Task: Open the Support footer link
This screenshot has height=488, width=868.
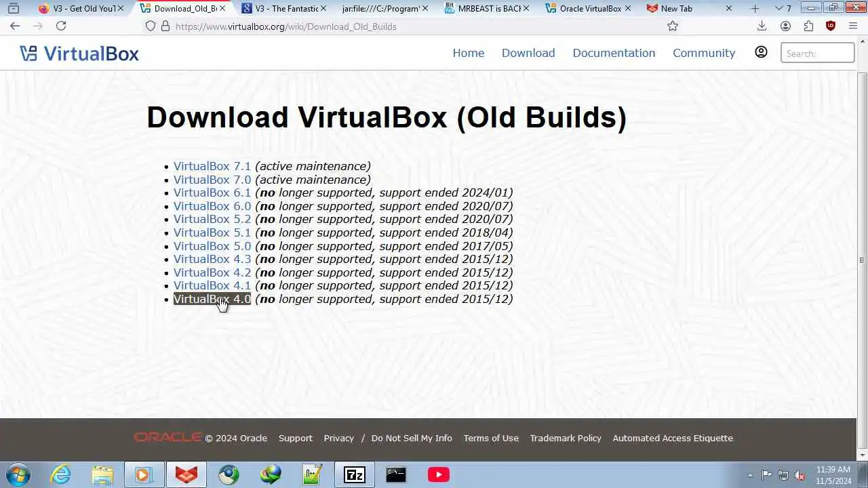Action: 296,438
